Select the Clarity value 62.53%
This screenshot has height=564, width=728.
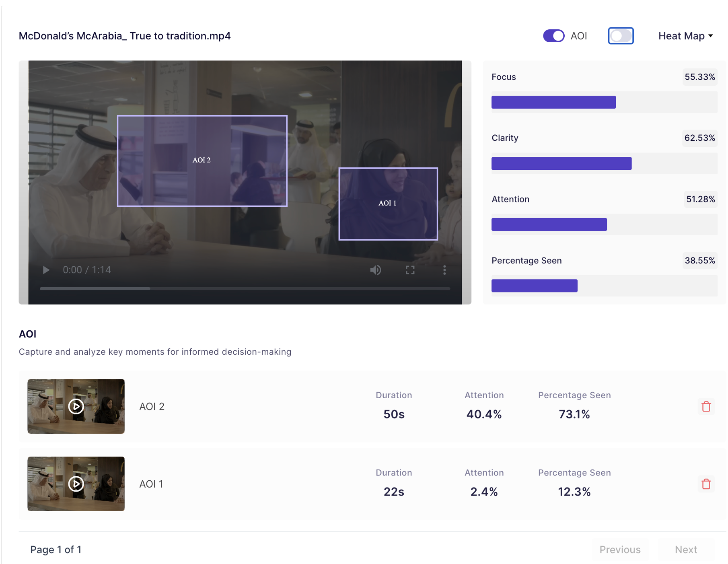700,138
